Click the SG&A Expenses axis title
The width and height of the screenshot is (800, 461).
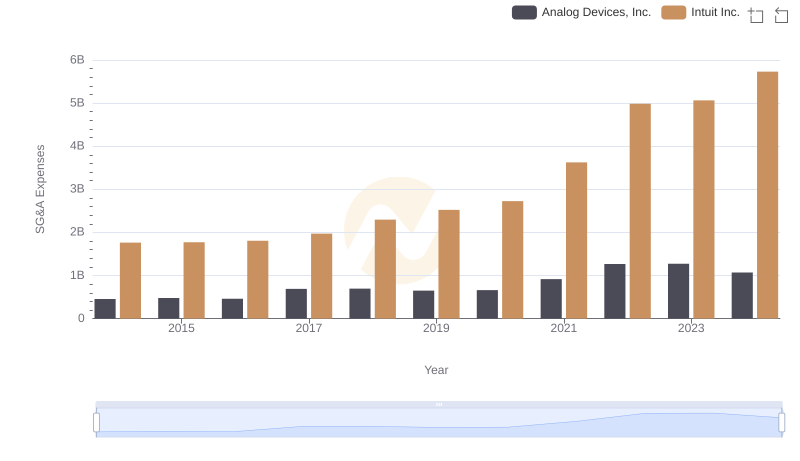(40, 189)
